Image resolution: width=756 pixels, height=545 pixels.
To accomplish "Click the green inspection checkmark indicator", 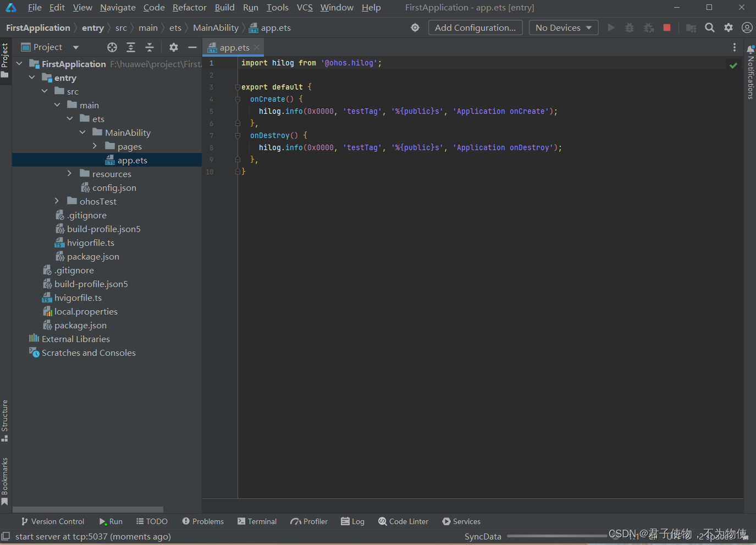I will point(733,65).
